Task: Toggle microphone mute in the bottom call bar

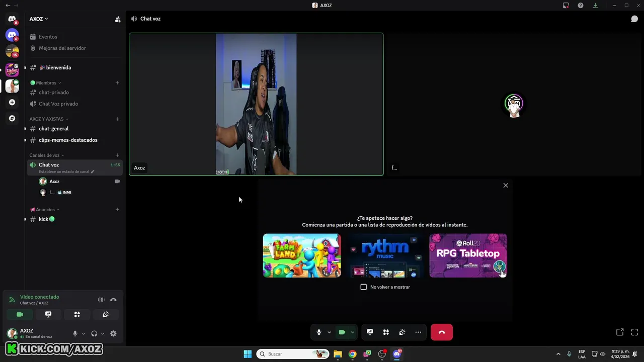Action: 319,332
